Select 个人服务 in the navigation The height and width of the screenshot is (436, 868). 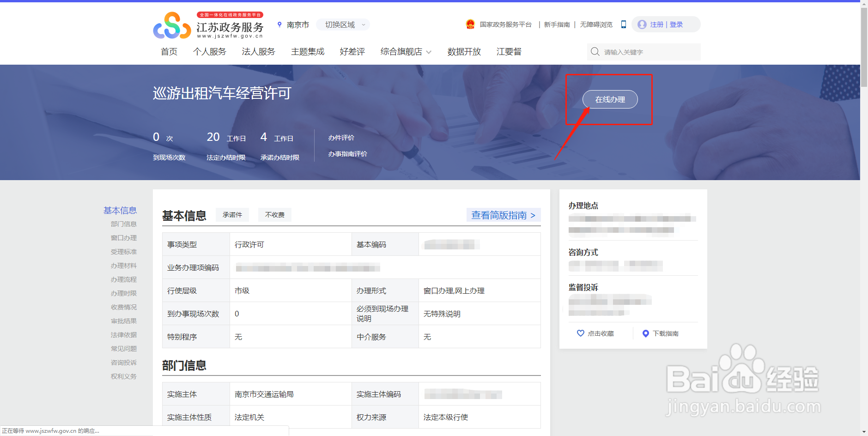[209, 52]
